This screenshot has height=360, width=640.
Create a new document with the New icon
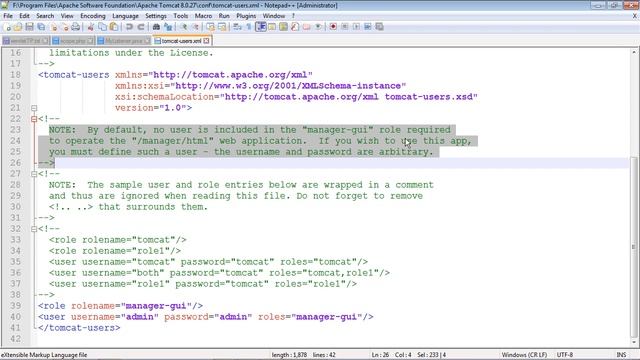tap(7, 27)
